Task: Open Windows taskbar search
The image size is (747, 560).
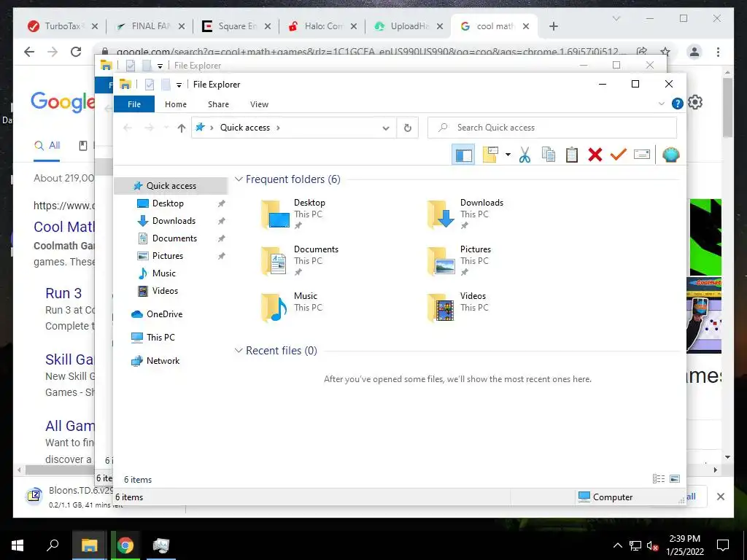Action: tap(53, 545)
